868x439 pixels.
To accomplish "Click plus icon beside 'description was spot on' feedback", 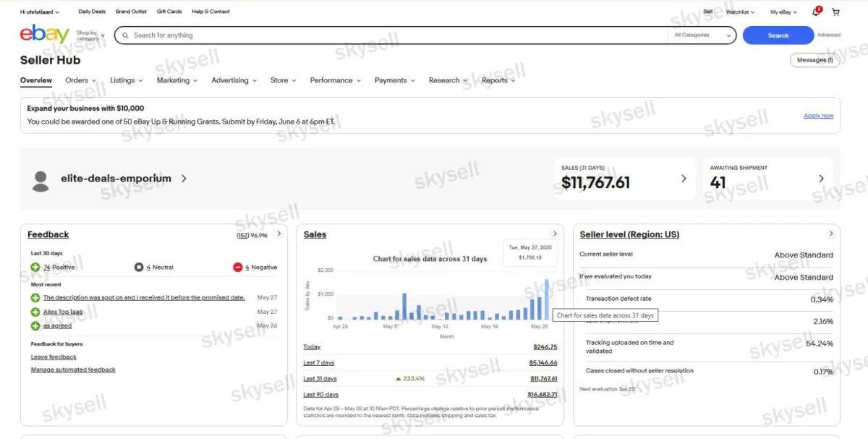I will (35, 297).
